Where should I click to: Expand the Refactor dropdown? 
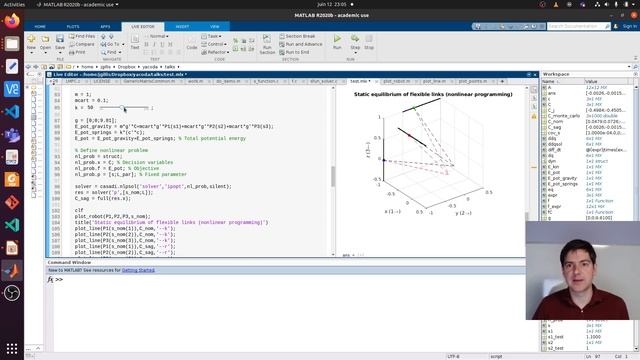[215, 52]
